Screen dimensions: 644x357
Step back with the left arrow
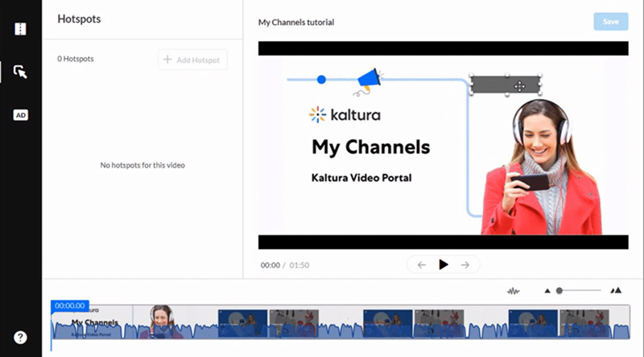point(421,264)
